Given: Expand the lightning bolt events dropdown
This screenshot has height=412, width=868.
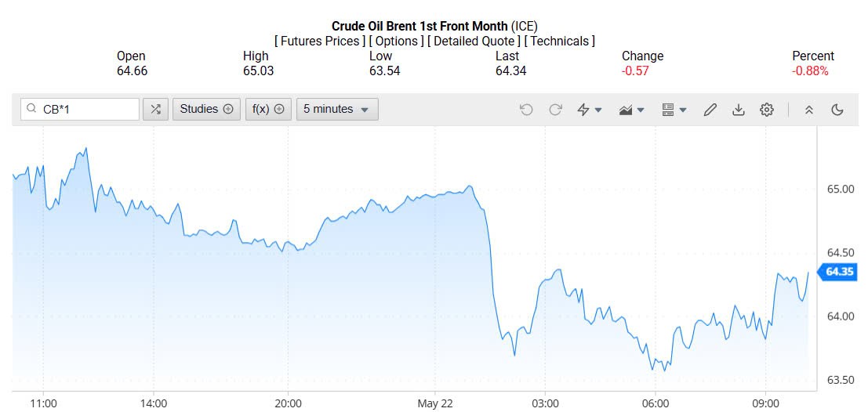Looking at the screenshot, I should pos(590,110).
